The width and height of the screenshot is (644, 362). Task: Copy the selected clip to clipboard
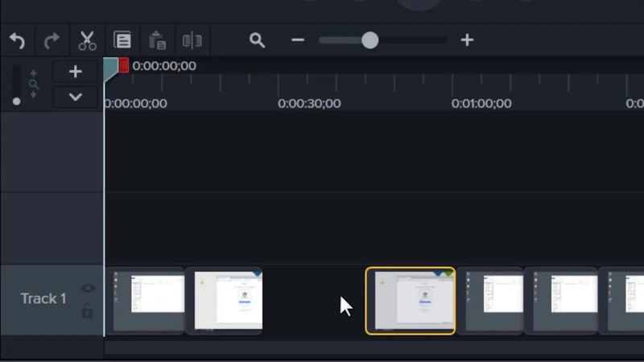(x=122, y=40)
